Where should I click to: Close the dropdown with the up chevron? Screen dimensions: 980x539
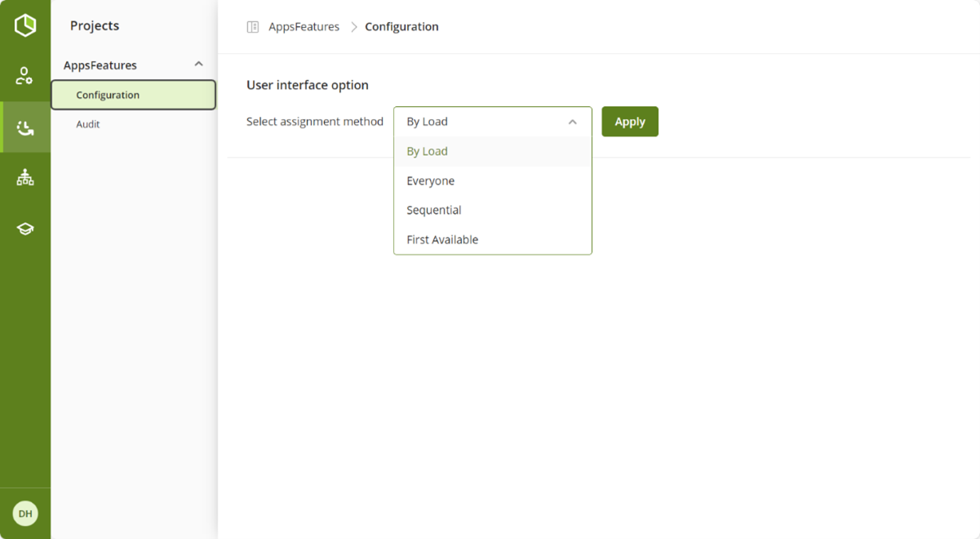[572, 122]
